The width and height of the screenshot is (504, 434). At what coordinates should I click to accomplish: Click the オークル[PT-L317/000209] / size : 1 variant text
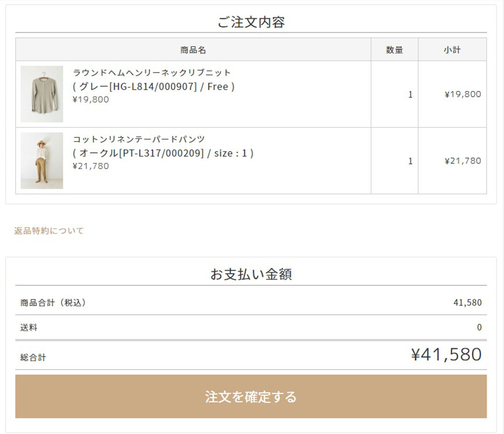[163, 153]
